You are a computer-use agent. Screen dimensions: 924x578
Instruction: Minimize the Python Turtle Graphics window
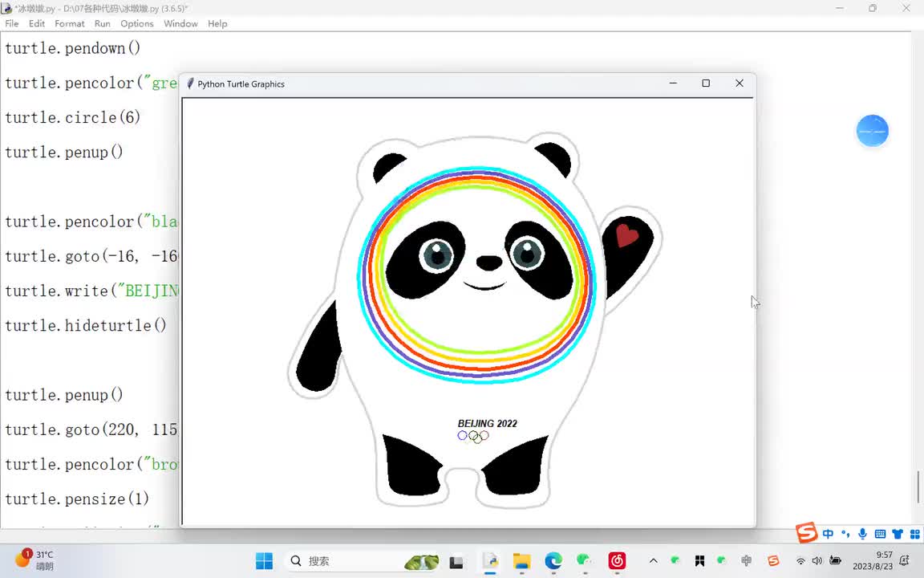673,83
